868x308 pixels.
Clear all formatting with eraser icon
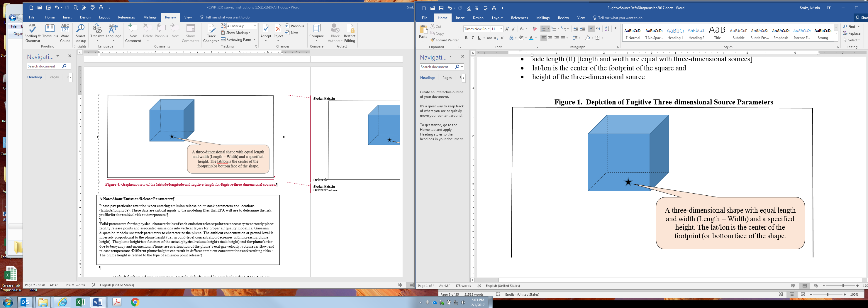[x=534, y=29]
